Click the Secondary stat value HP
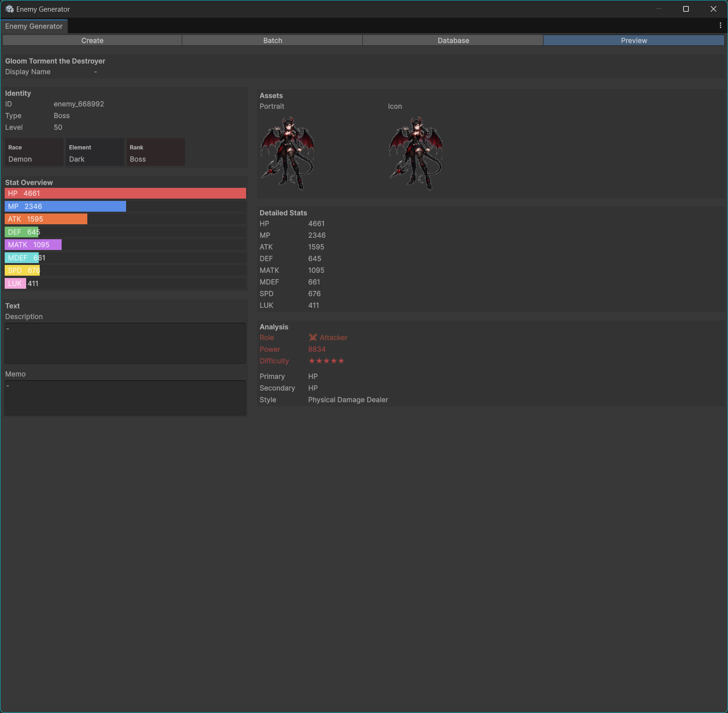This screenshot has height=713, width=728. [x=313, y=388]
